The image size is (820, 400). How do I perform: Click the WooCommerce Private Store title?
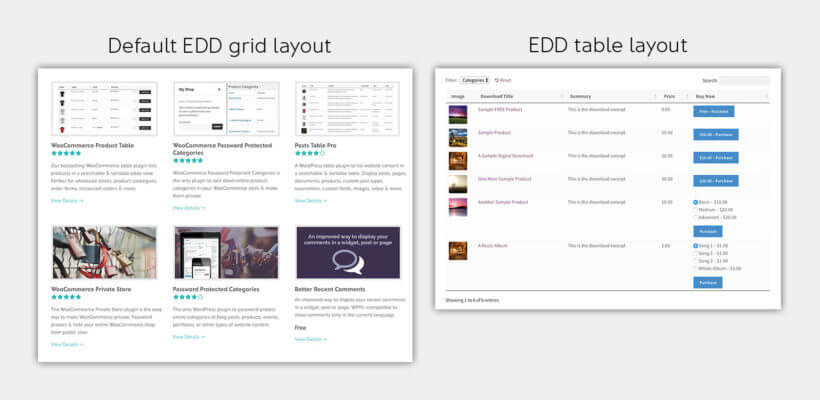point(91,289)
